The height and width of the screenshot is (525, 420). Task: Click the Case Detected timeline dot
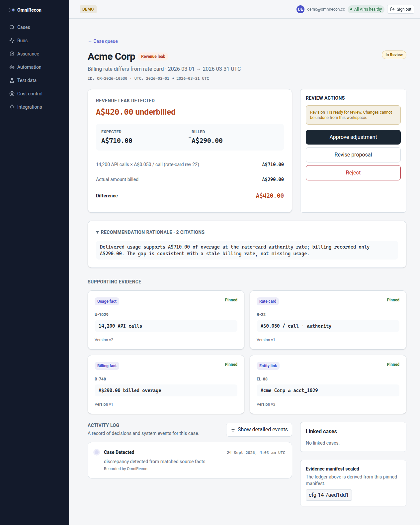click(x=97, y=452)
